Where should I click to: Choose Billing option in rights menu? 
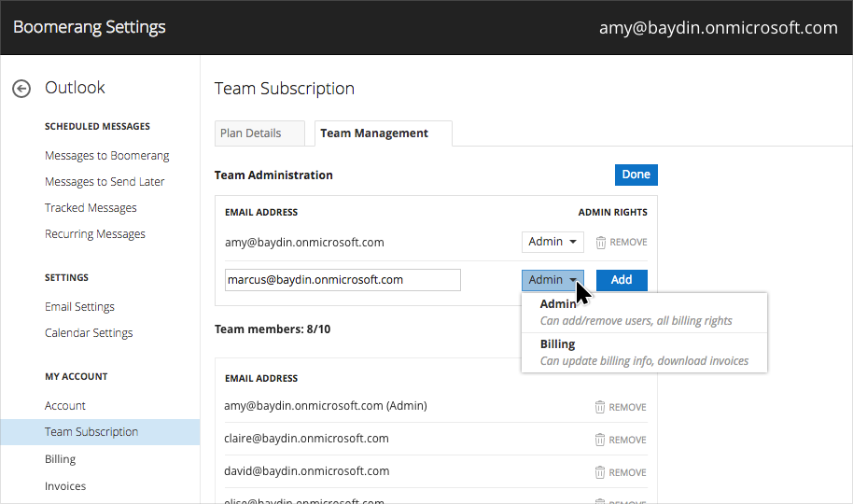click(x=644, y=353)
